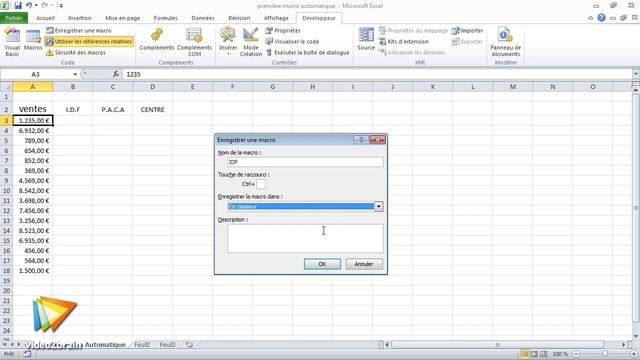The image size is (640, 360).
Task: Open the Visual Basic editor
Action: [12, 42]
